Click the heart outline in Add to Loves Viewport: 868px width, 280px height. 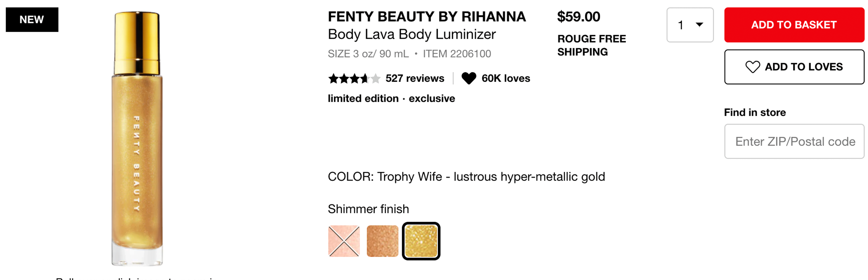(752, 67)
